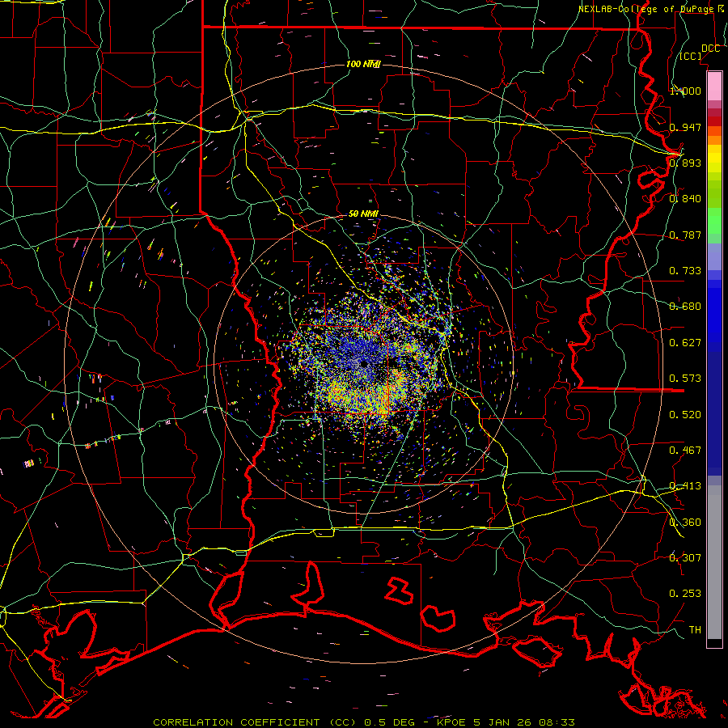Pick the yellow segment of the color bar
The image size is (728, 728).
pyautogui.click(x=714, y=159)
